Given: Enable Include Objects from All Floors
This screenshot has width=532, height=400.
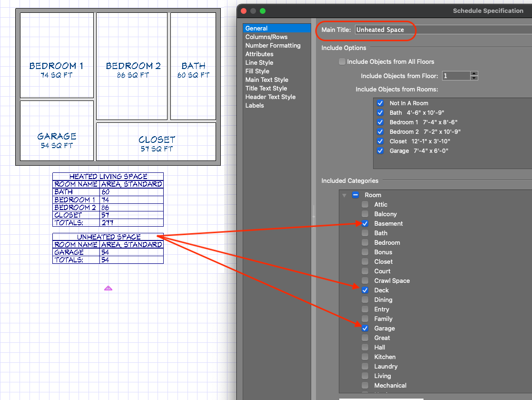Looking at the screenshot, I should (342, 61).
